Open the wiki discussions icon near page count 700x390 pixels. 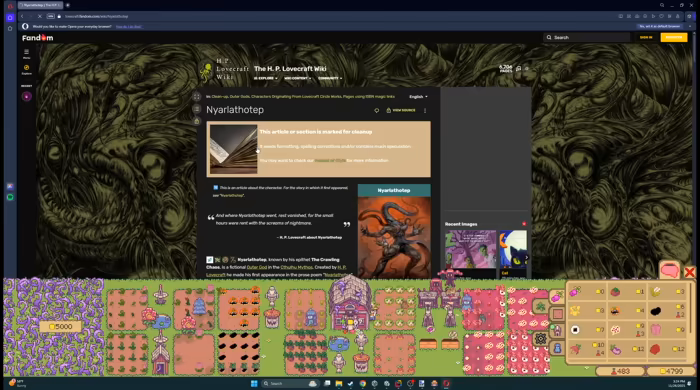518,69
